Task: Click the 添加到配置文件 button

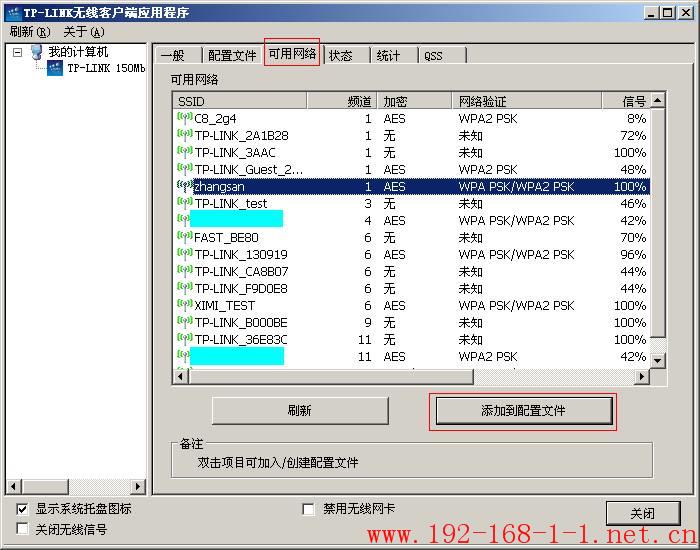Action: (x=524, y=411)
